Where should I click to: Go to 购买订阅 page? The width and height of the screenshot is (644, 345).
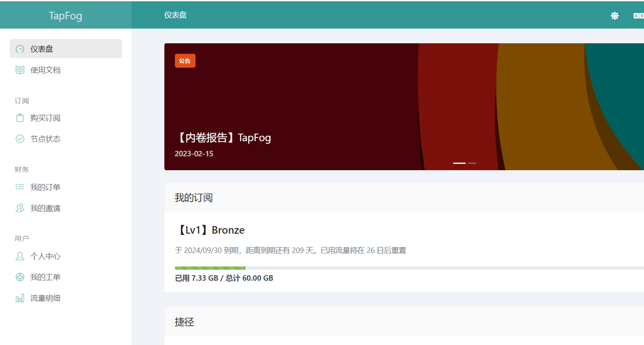66,118
